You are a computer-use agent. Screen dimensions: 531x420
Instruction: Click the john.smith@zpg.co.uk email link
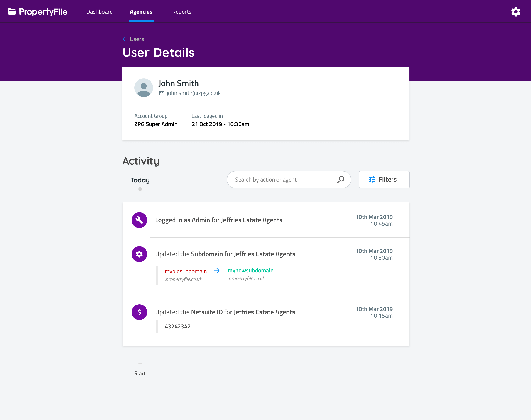click(193, 93)
